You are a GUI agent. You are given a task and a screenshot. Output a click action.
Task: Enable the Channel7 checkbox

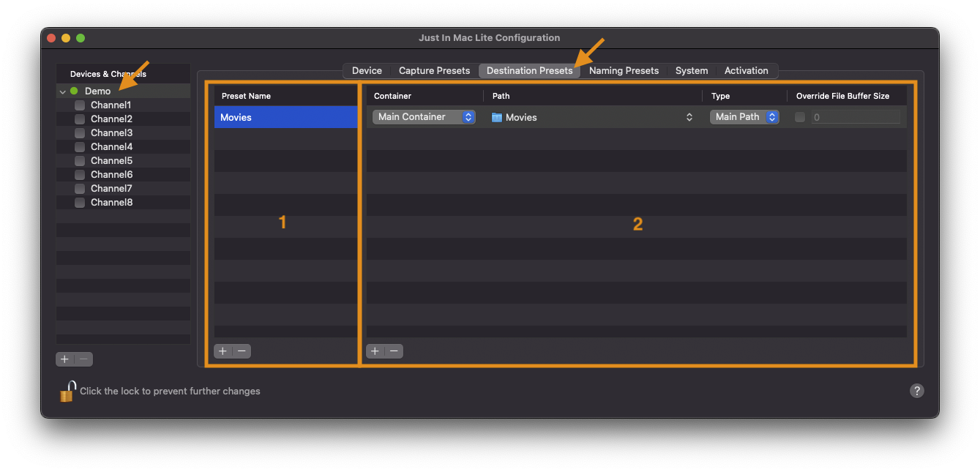click(x=80, y=189)
